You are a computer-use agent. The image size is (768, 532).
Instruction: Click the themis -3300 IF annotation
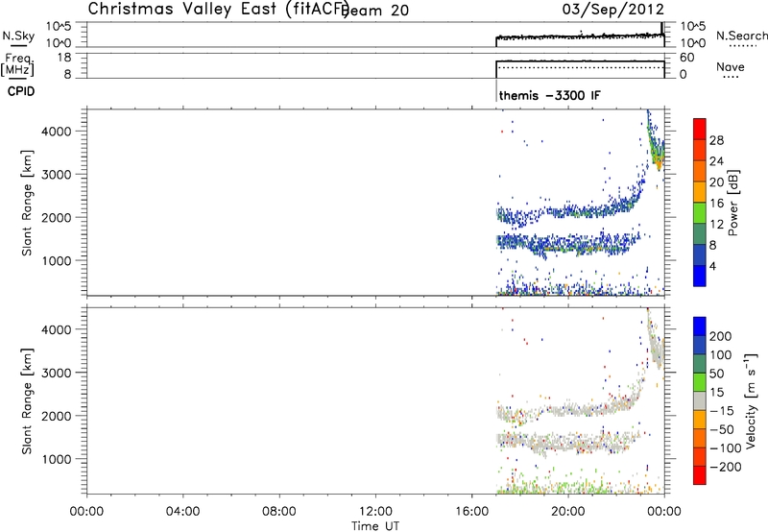coord(549,95)
